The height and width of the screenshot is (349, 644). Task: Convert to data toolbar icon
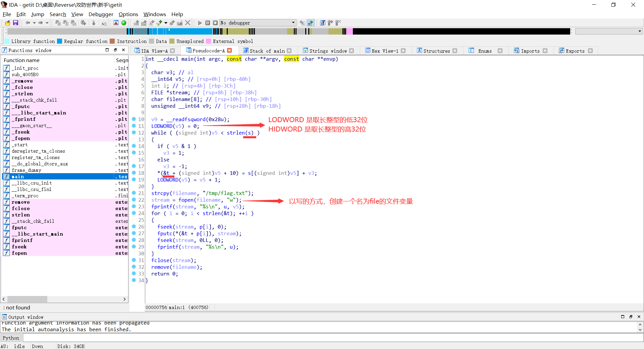point(144,23)
